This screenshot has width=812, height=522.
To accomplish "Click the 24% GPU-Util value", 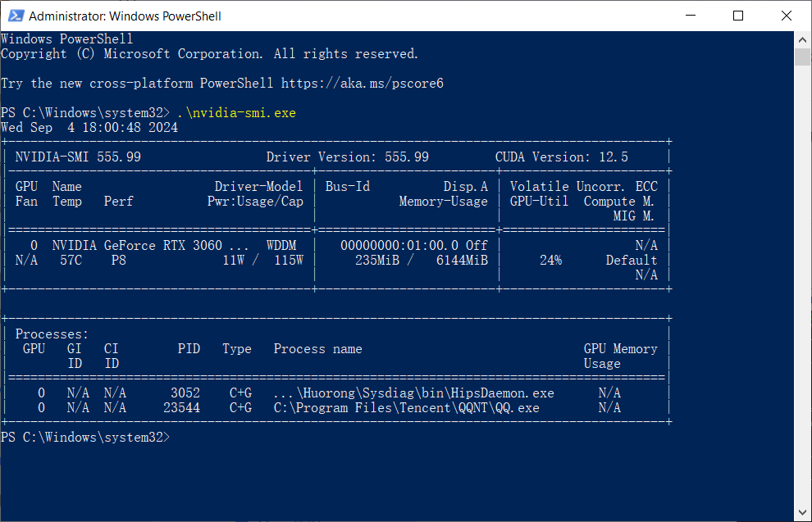I will click(550, 261).
